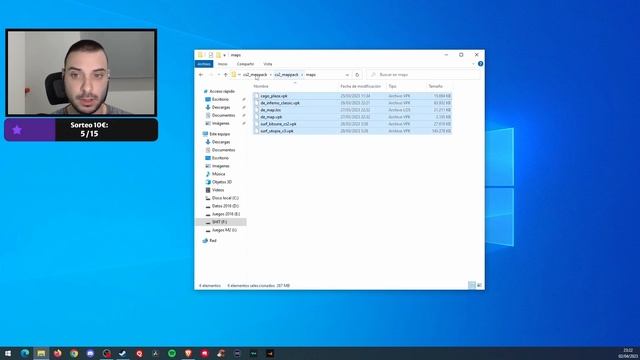
Task: Open Imágenes under Este equipo
Action: click(x=220, y=166)
